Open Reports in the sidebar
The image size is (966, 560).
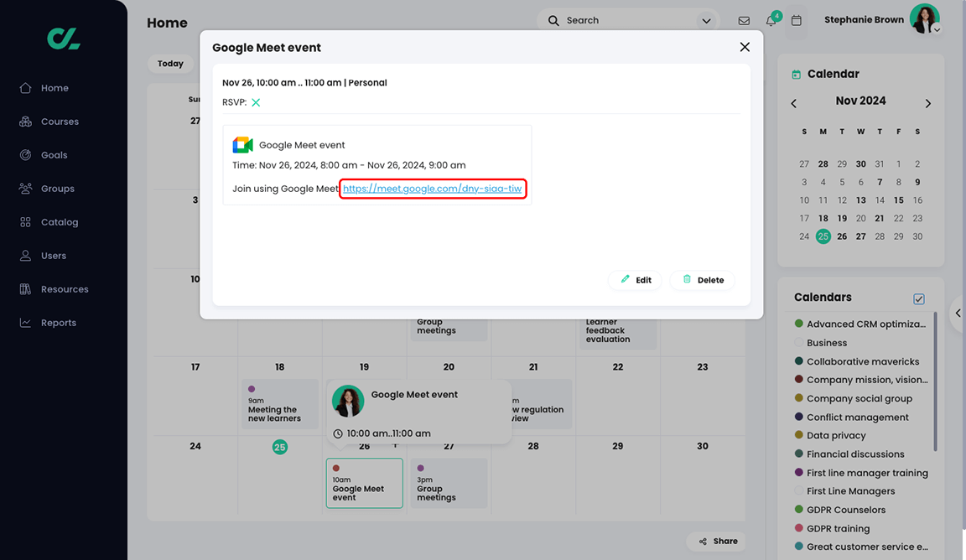[x=48, y=323]
